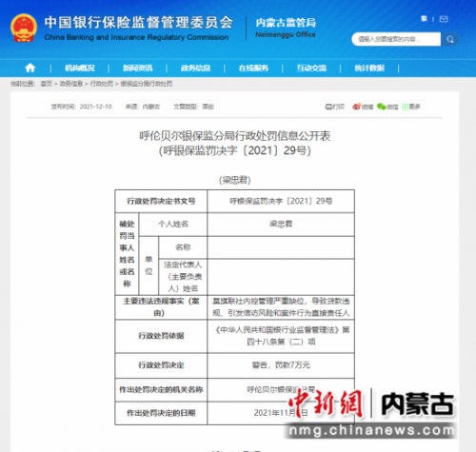Click the 行政处罚 breadcrumb link
Screen dimensions: 476x452
[x=102, y=84]
